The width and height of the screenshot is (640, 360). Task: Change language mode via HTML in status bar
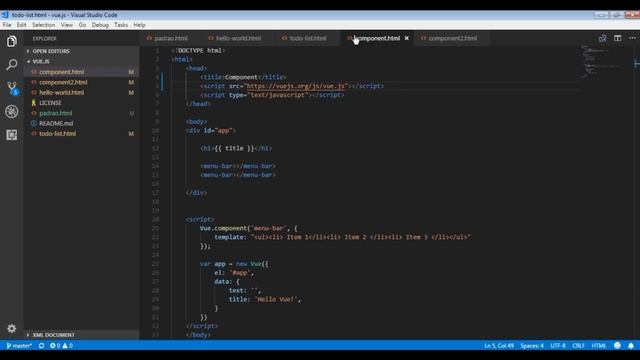pyautogui.click(x=599, y=345)
